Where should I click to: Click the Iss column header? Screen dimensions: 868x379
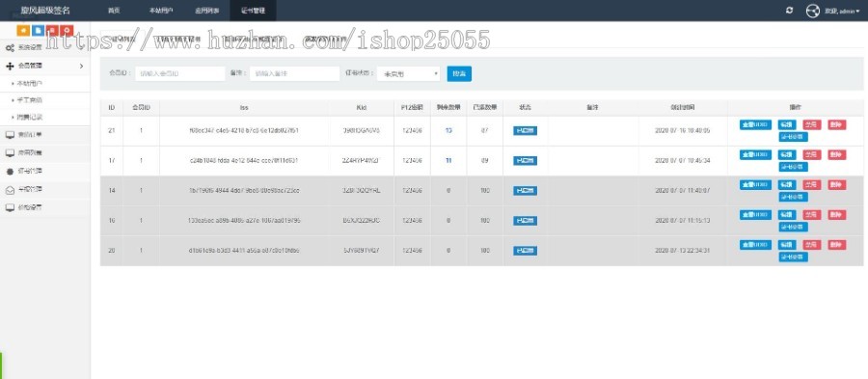click(244, 107)
